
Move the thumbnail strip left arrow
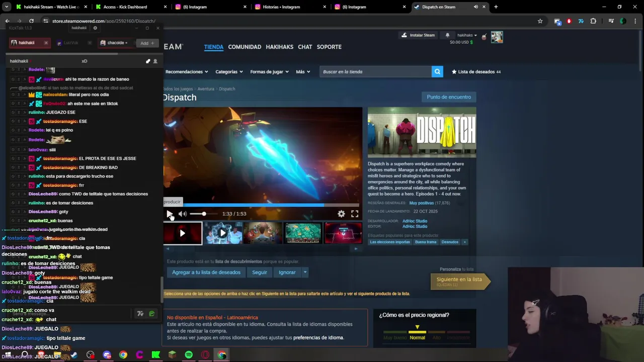point(168,248)
